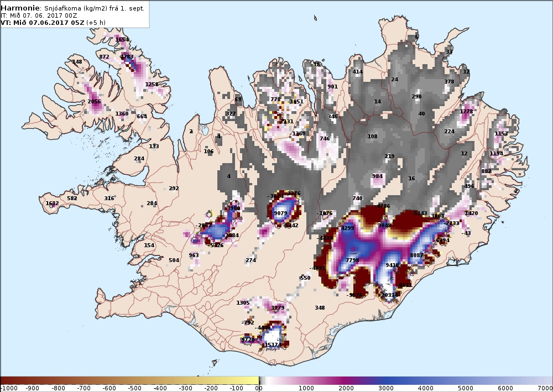Click the value 1612 on Snæfellsnes peninsula
Image resolution: width=553 pixels, height=392 pixels.
[52, 203]
